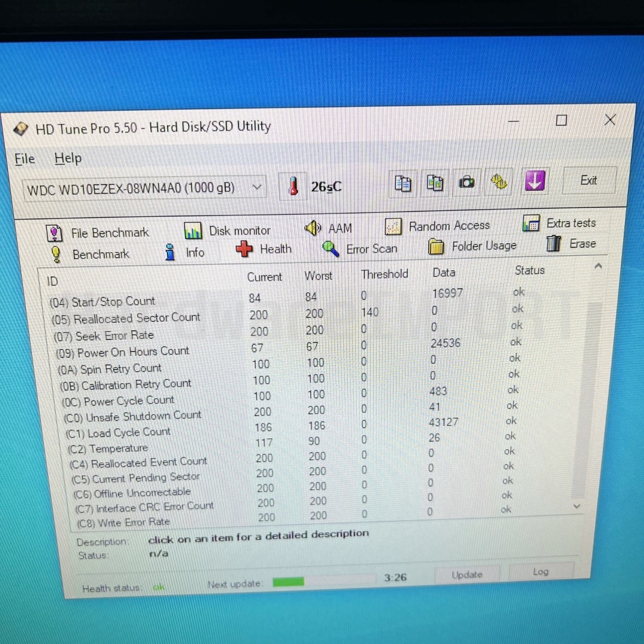Open the Help menu
The height and width of the screenshot is (644, 644).
click(68, 159)
